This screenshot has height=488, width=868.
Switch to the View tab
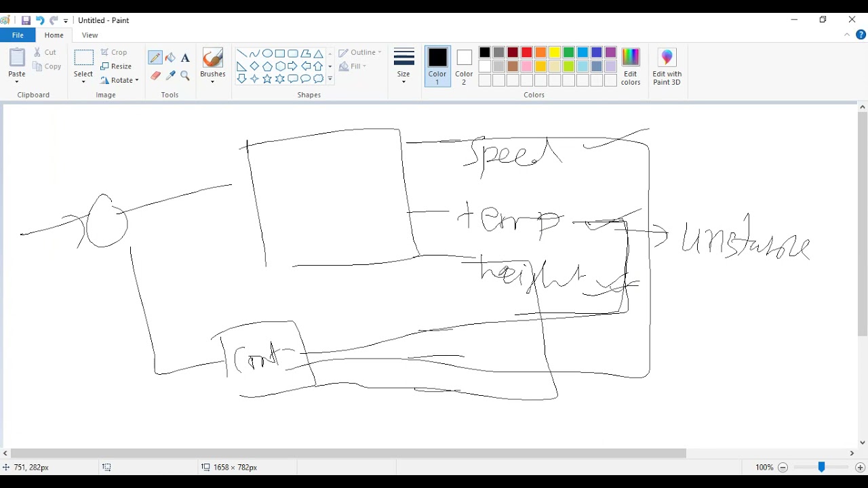click(90, 35)
